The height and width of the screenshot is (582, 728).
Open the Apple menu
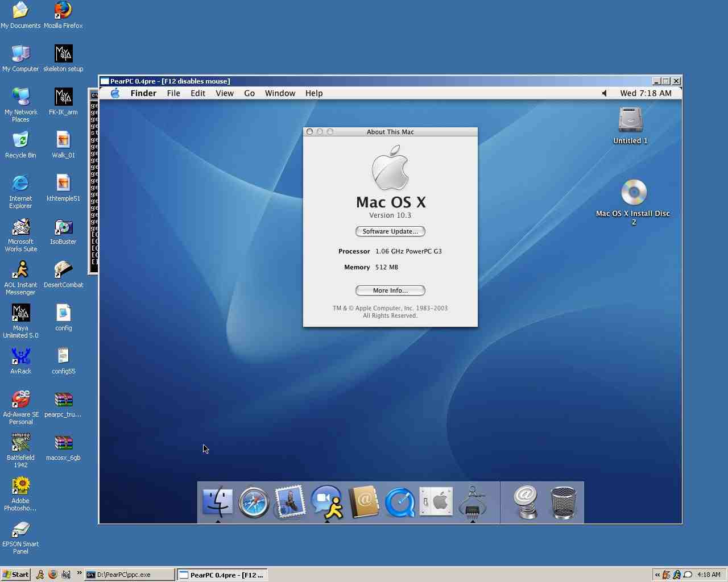115,93
